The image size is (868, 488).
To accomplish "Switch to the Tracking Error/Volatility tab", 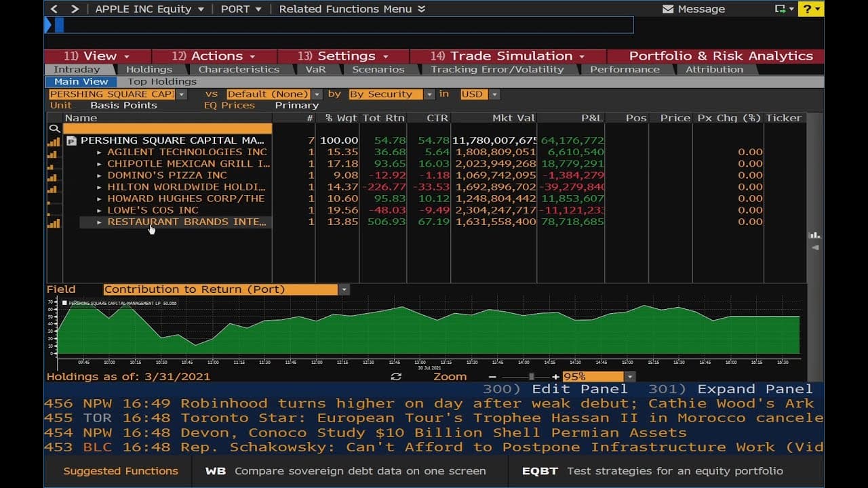I will pyautogui.click(x=497, y=69).
